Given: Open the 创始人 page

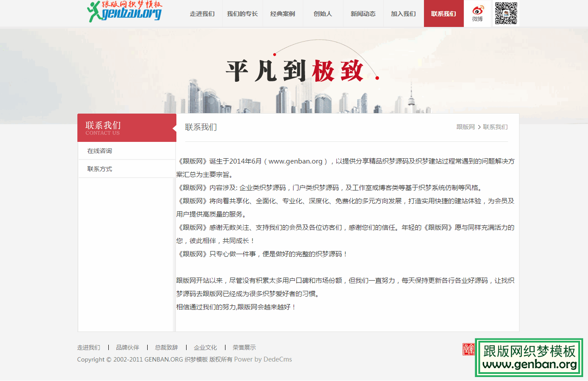Looking at the screenshot, I should (x=323, y=14).
